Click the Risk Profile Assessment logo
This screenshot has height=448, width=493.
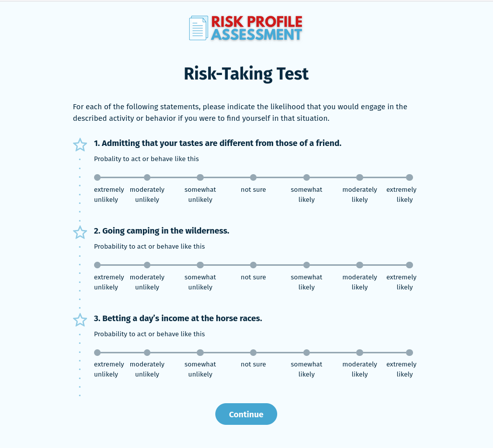click(246, 28)
